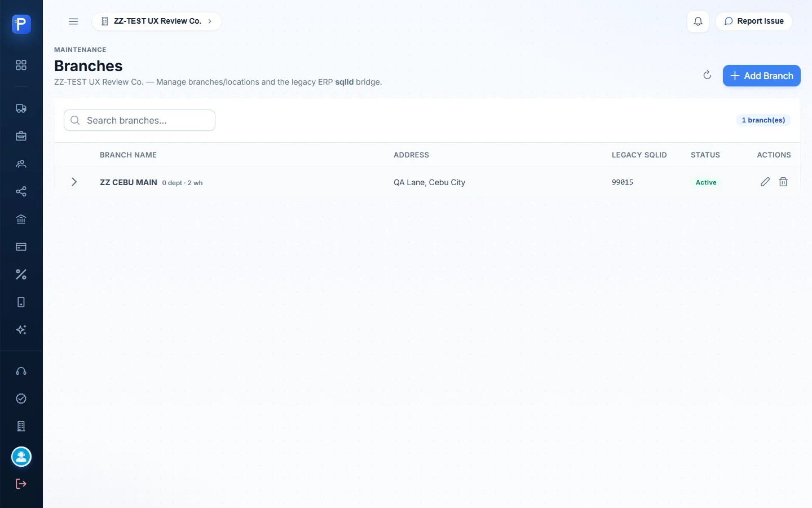
Task: Click the Add Branch button
Action: (762, 76)
